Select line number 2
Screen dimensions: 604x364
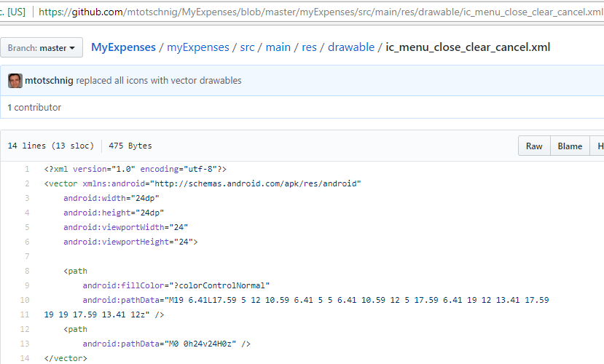27,183
